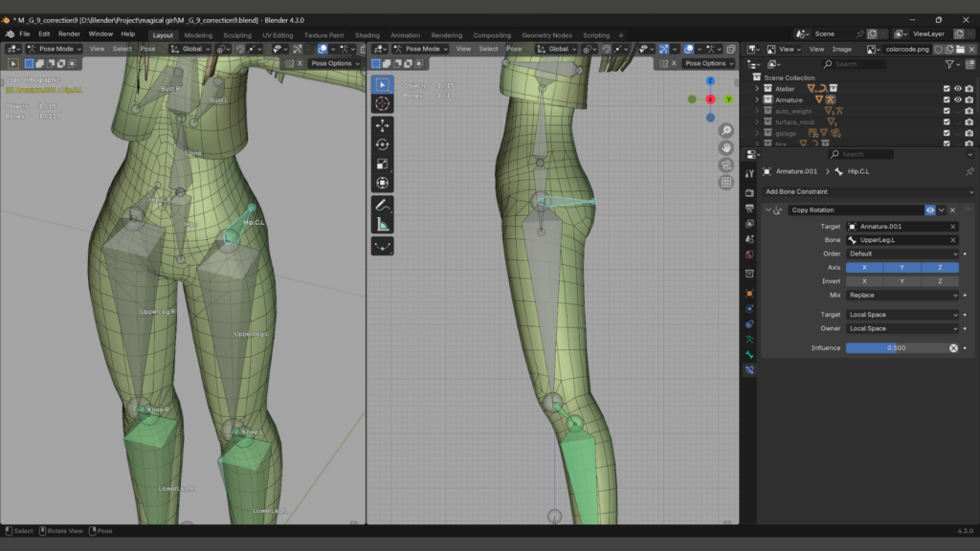Open the Bone Constraints properties tab
The width and height of the screenshot is (980, 551).
coord(749,369)
